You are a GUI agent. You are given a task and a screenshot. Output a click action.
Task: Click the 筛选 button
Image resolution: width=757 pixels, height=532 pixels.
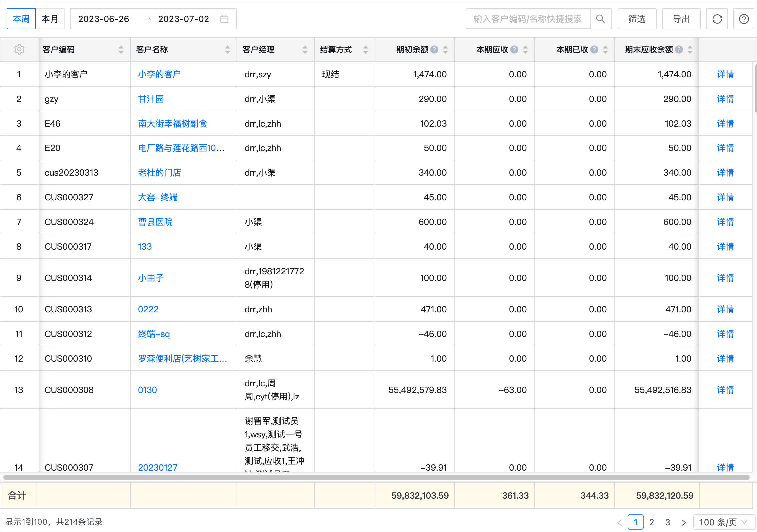[x=637, y=19]
